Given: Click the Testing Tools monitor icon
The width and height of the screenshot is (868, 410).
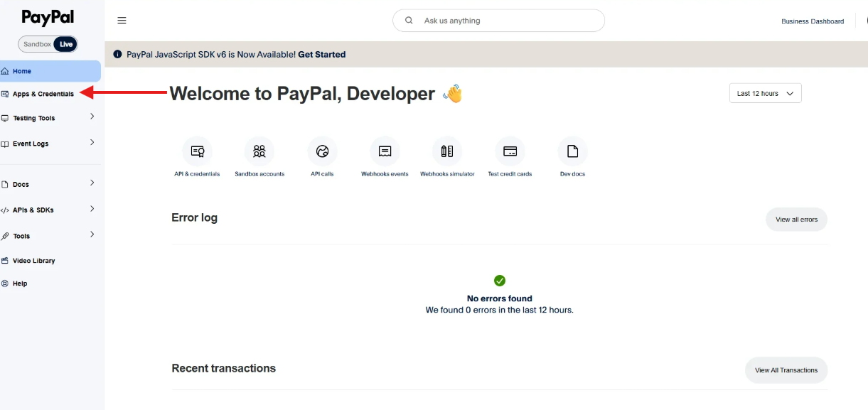Looking at the screenshot, I should [5, 118].
